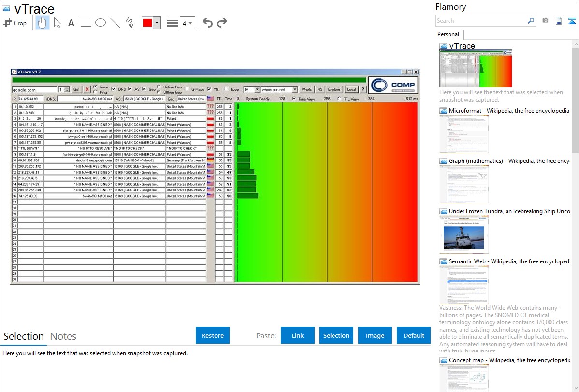
Task: Click the Image paste button
Action: coord(375,335)
